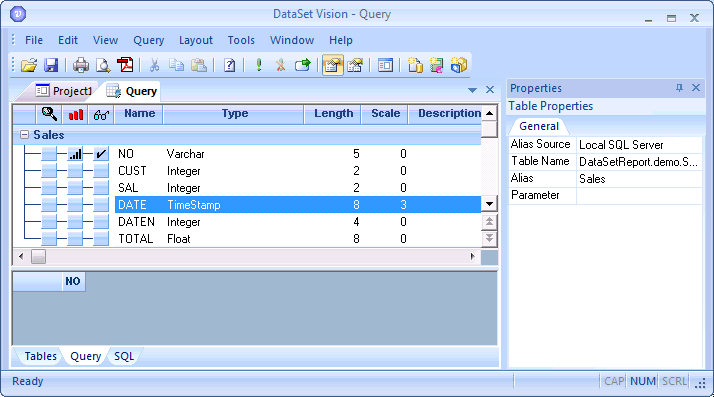Viewport: 714px width, 397px height.
Task: Click the field list scroll up arrow
Action: (x=490, y=113)
